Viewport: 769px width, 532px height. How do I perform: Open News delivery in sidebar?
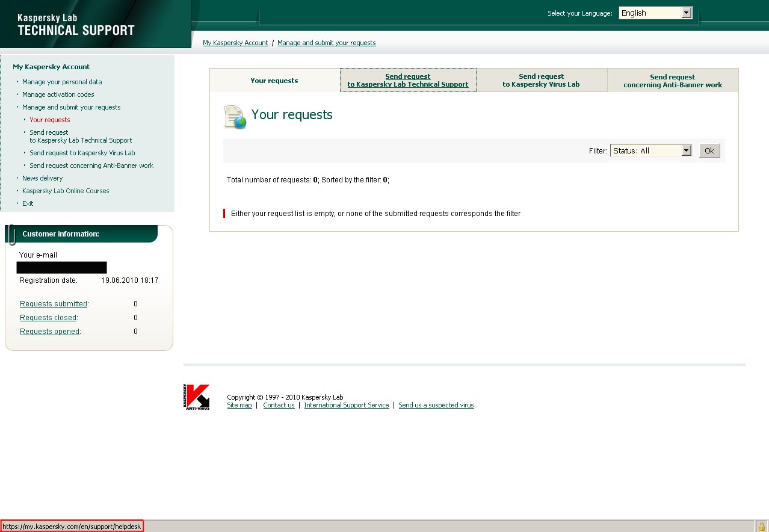(43, 178)
